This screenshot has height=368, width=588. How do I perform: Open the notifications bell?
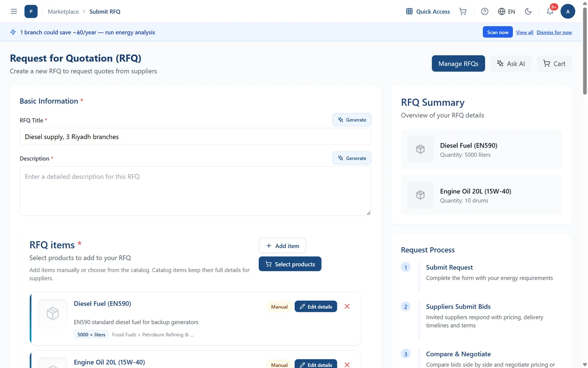(550, 11)
